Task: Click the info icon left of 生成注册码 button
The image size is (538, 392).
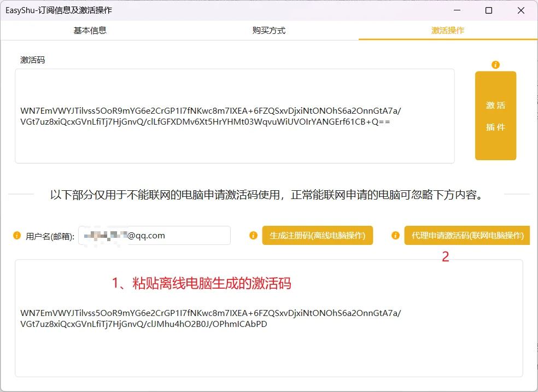Action: [253, 236]
